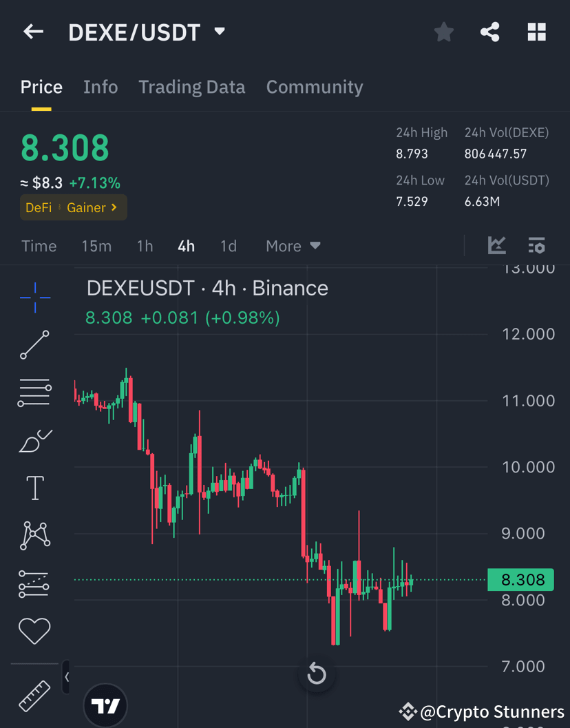
Task: Open the XABCD pattern tool
Action: tap(34, 535)
